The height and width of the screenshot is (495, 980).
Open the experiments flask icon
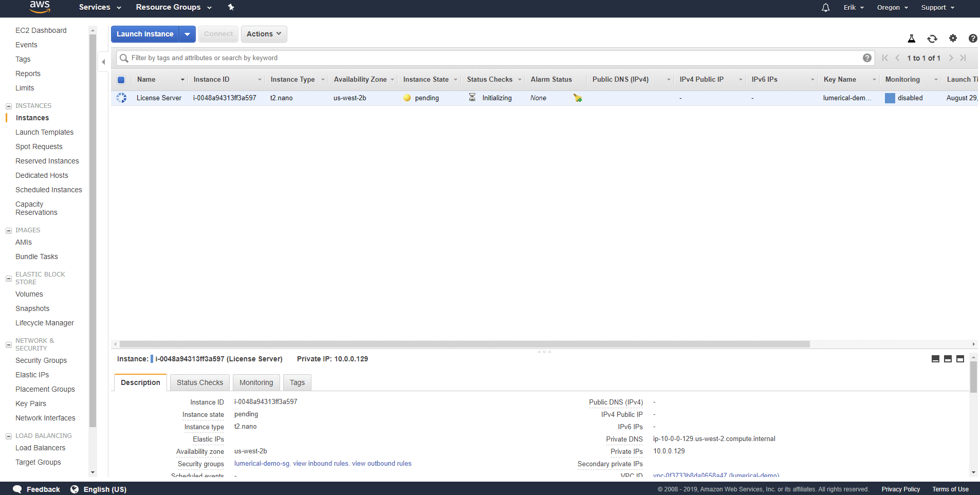click(911, 39)
